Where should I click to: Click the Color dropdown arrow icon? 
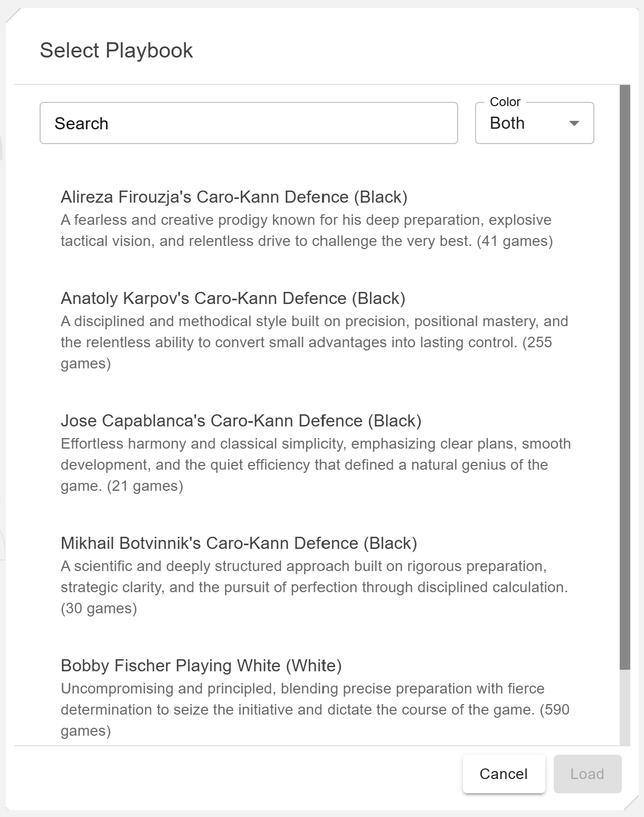click(574, 123)
